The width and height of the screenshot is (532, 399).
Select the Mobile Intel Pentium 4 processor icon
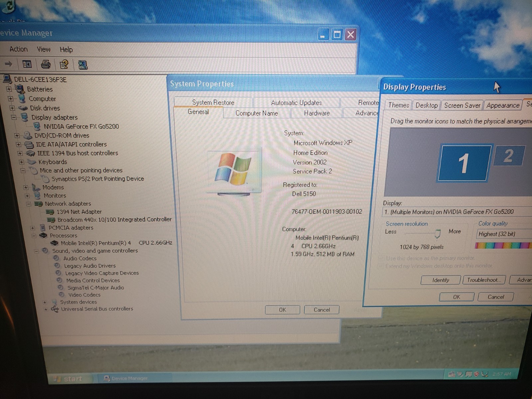(54, 243)
